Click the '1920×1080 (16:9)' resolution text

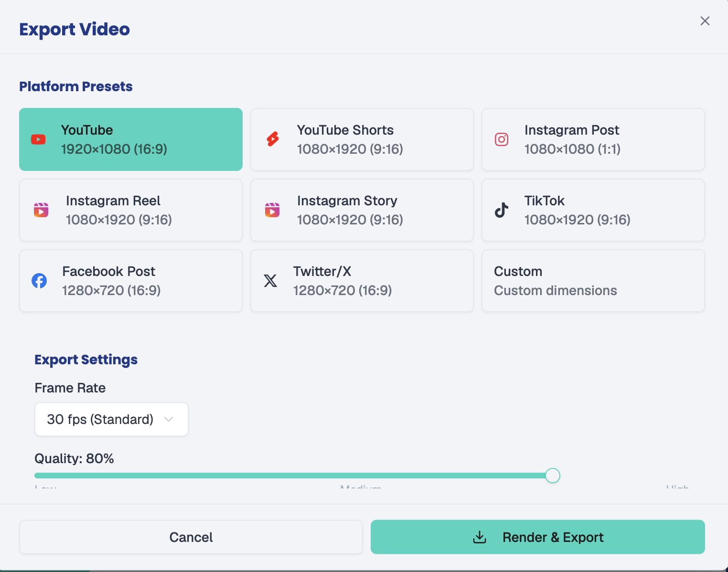click(x=114, y=149)
